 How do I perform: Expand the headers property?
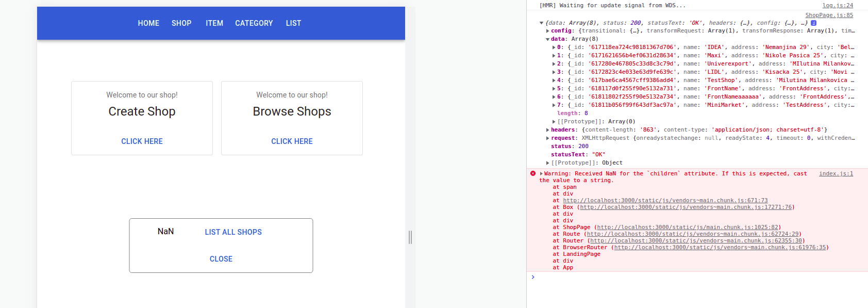[x=547, y=130]
